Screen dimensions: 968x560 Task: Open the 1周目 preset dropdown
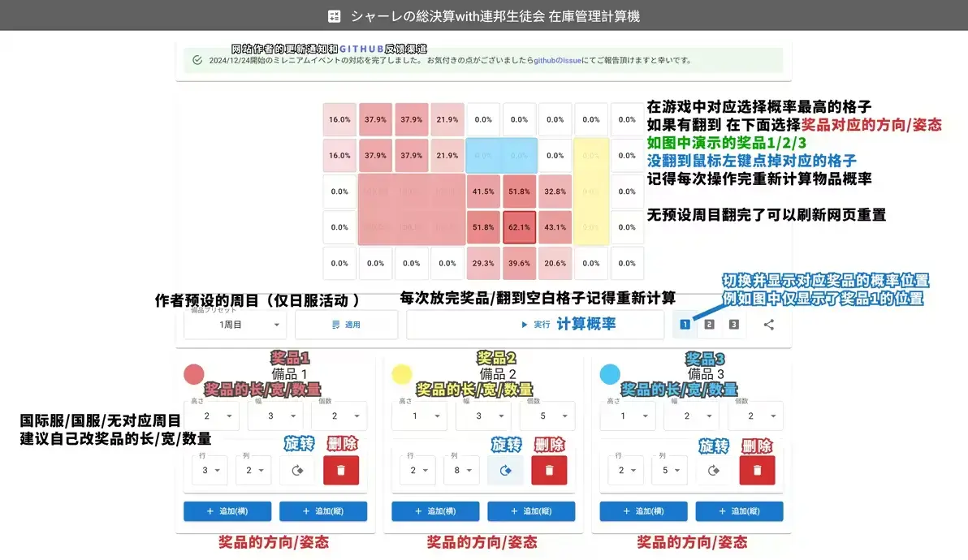click(x=235, y=324)
